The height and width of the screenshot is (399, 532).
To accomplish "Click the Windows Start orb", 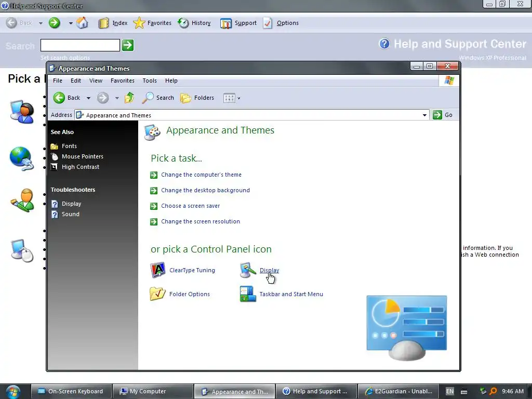I will [12, 392].
